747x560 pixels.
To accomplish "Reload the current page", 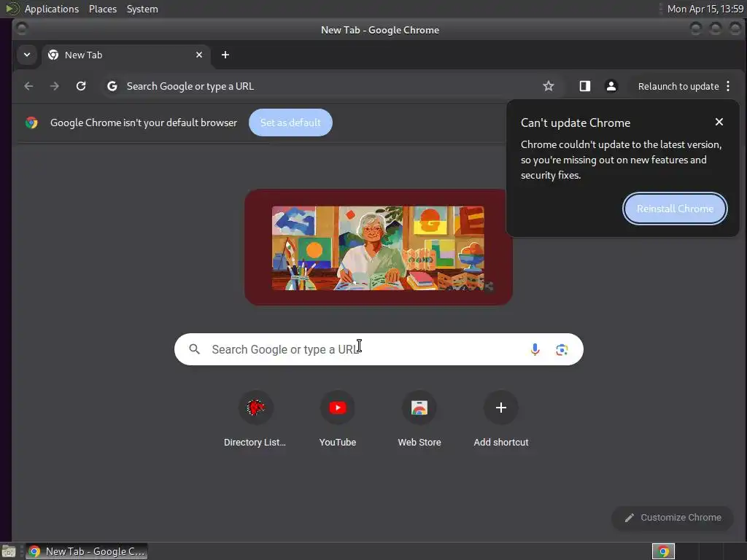I will pyautogui.click(x=81, y=86).
